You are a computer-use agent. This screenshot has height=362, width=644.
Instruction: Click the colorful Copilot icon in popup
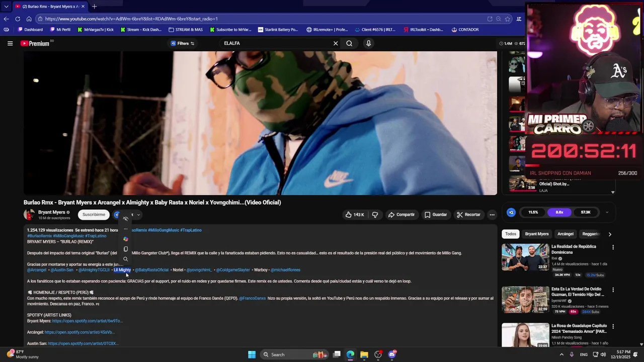coord(126,239)
